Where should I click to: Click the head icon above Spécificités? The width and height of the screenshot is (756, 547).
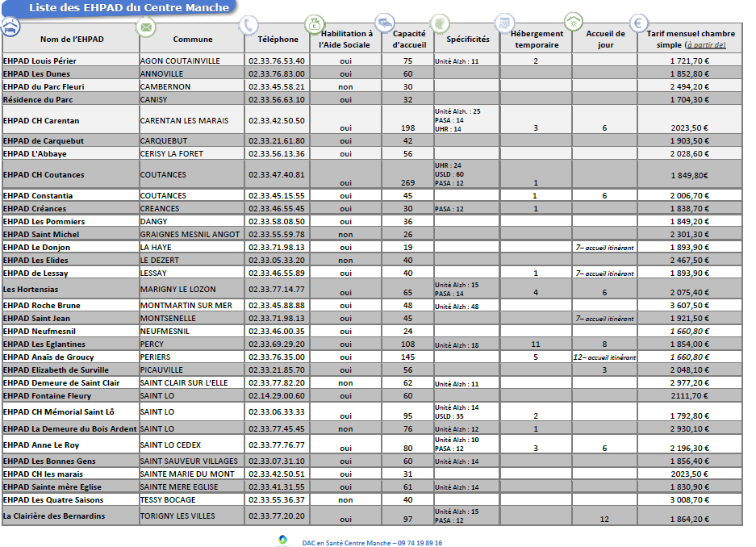(x=440, y=23)
